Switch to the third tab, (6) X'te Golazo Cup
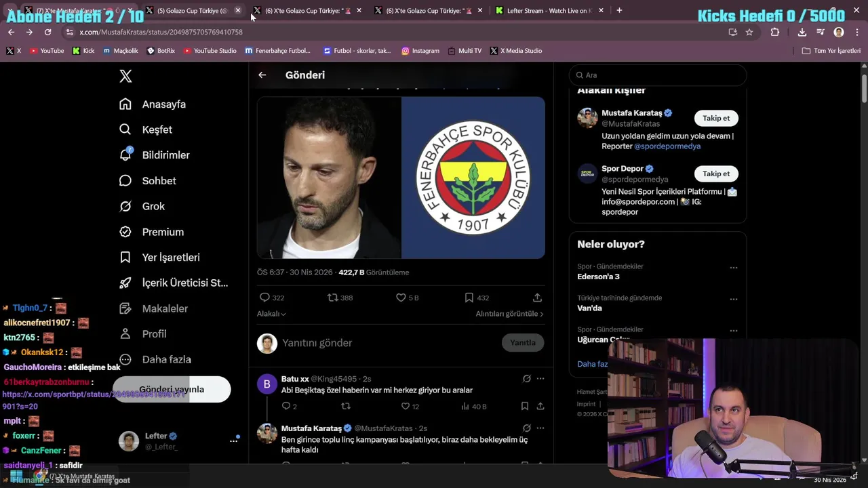The width and height of the screenshot is (868, 488). [306, 10]
